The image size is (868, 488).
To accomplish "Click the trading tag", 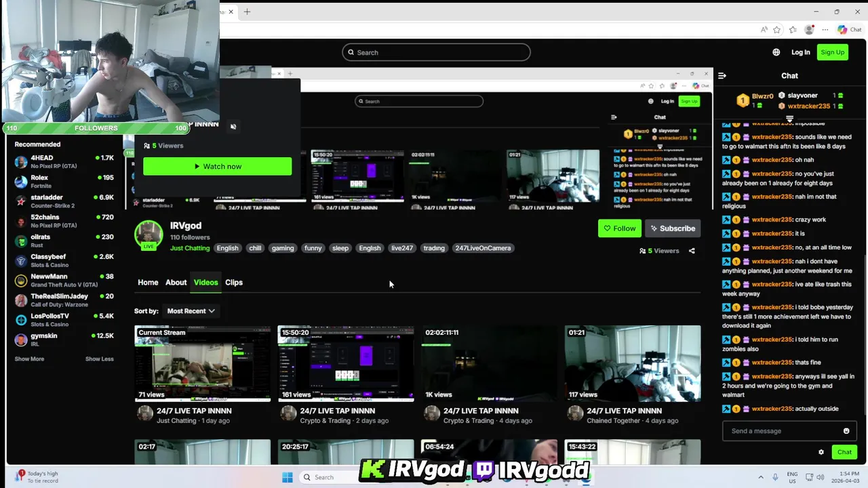I will point(434,248).
